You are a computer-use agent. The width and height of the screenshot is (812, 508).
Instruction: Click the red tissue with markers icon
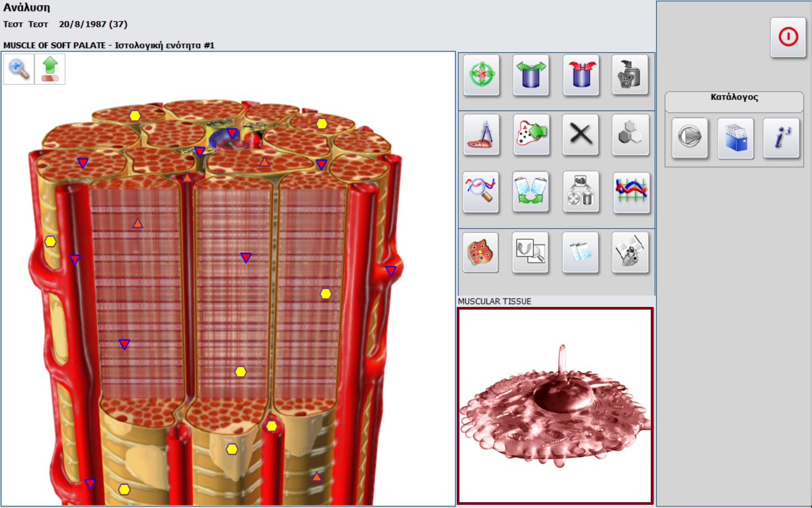(x=481, y=252)
